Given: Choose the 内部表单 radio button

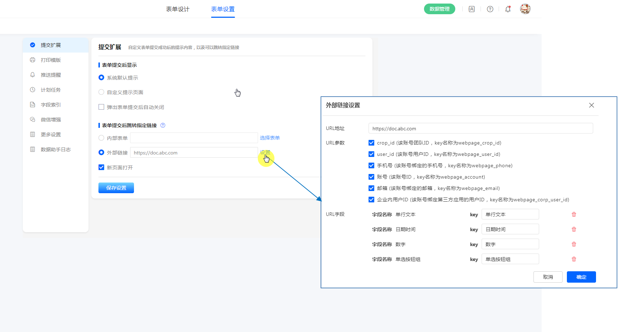Looking at the screenshot, I should pyautogui.click(x=101, y=138).
